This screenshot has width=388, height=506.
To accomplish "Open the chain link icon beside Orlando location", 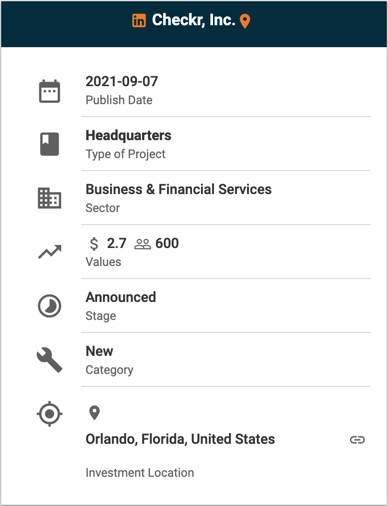I will [357, 440].
